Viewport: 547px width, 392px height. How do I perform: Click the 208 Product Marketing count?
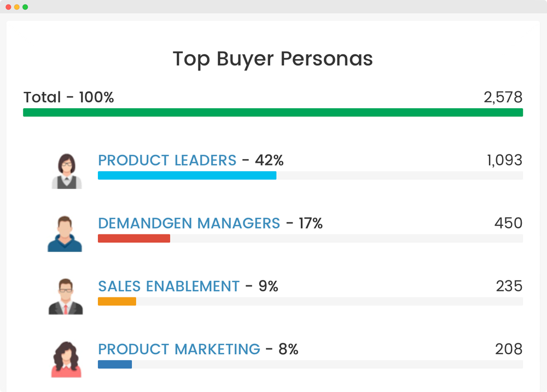click(509, 349)
